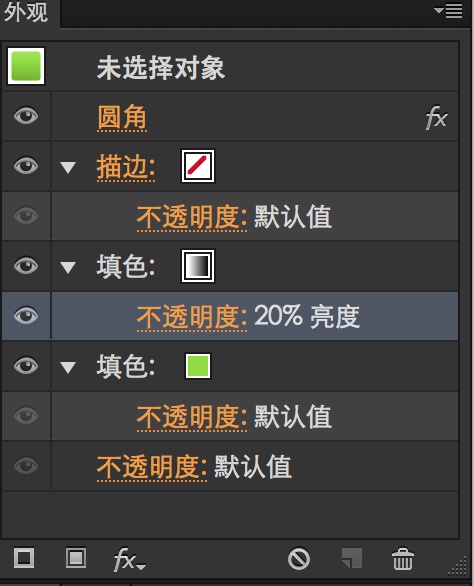Collapse the 描边 disclosure triangle
Image resolution: width=474 pixels, height=586 pixels.
click(x=68, y=167)
